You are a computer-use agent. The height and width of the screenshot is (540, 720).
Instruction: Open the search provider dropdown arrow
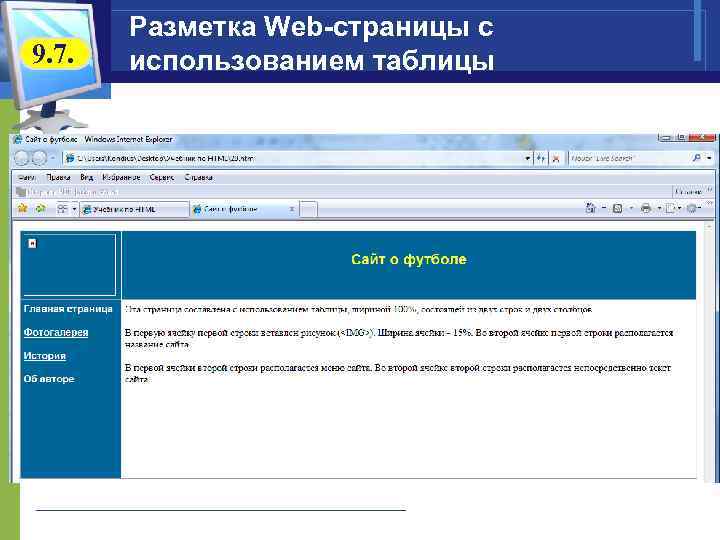tap(709, 158)
